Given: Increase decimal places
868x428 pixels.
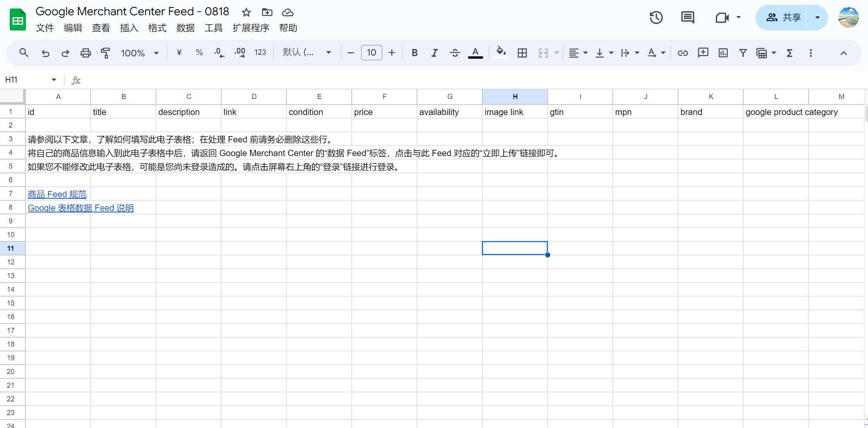Looking at the screenshot, I should pyautogui.click(x=240, y=53).
